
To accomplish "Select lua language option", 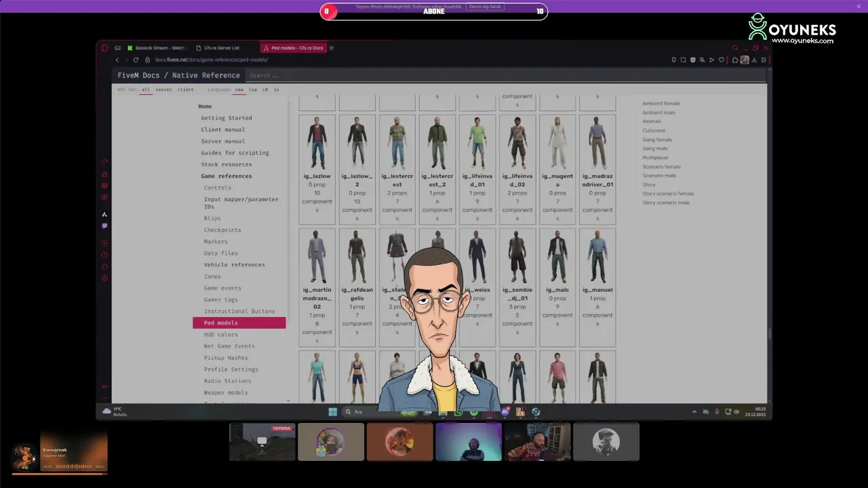I will [x=252, y=89].
